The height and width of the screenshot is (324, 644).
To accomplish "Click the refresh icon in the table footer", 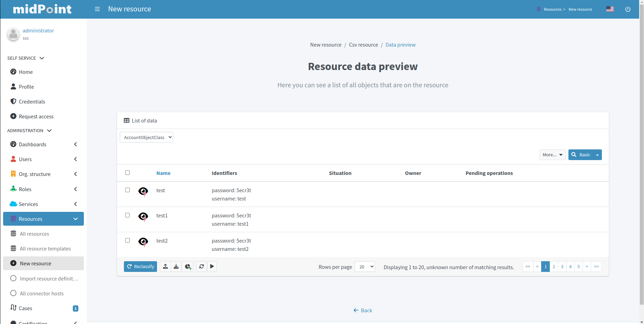I will point(202,266).
